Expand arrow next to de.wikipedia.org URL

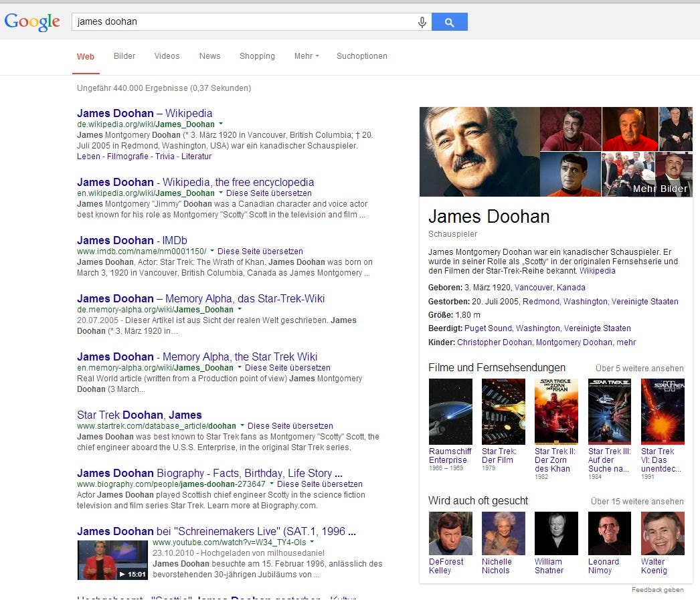click(x=221, y=124)
